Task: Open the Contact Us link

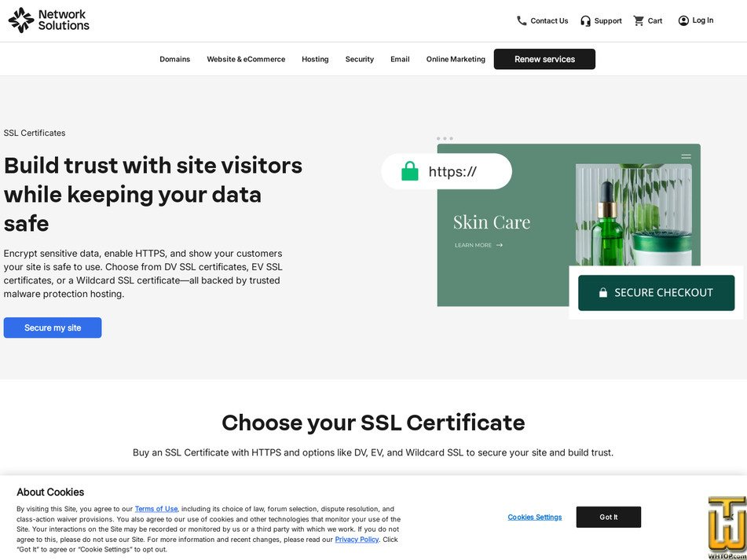Action: [549, 21]
